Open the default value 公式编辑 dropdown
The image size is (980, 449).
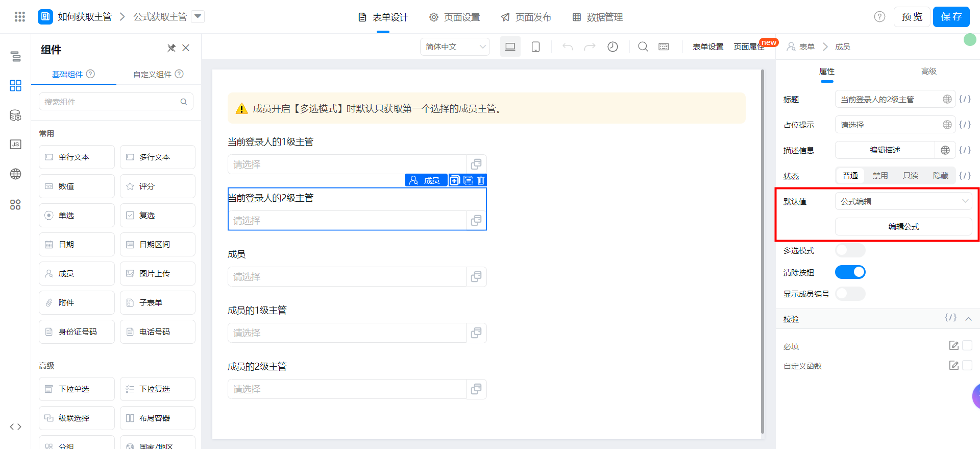(x=903, y=201)
